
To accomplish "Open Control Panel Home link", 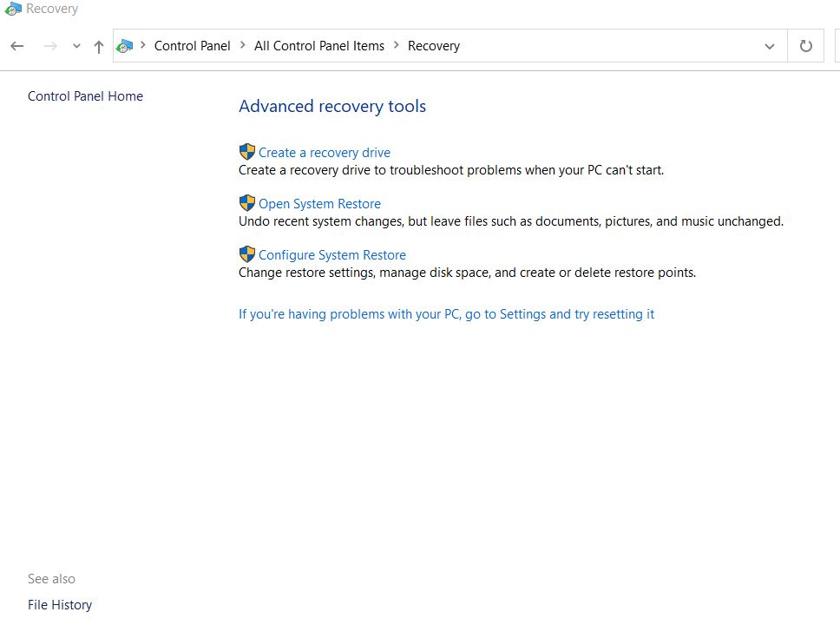I will (86, 96).
